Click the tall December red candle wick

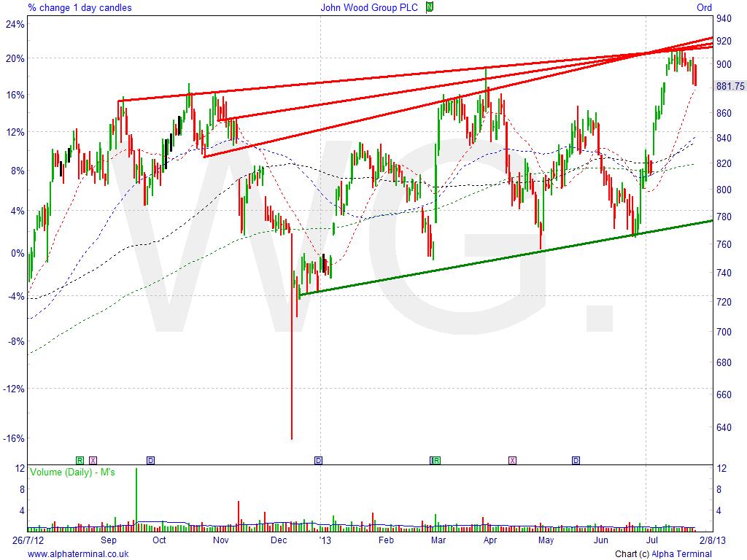(x=291, y=365)
